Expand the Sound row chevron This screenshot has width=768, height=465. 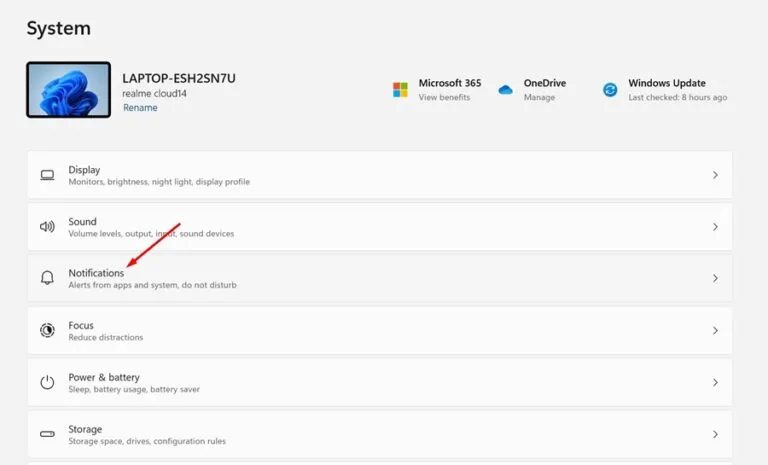[x=715, y=227]
